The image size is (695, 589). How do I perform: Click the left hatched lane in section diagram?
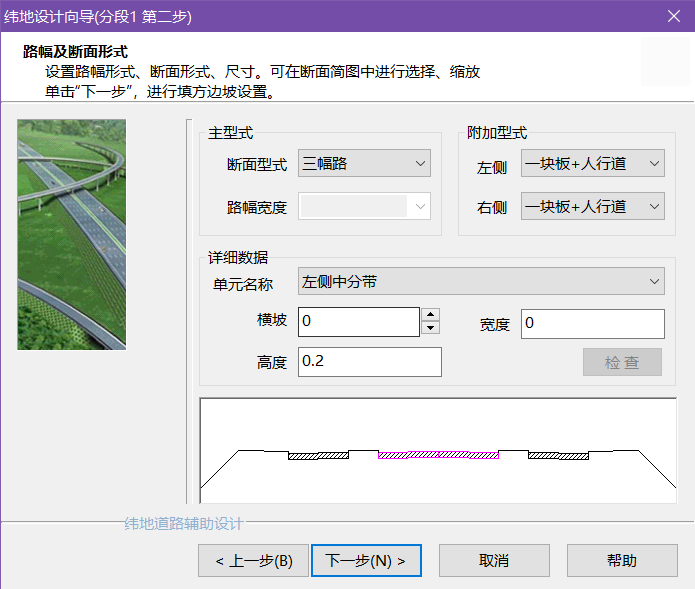(x=318, y=456)
